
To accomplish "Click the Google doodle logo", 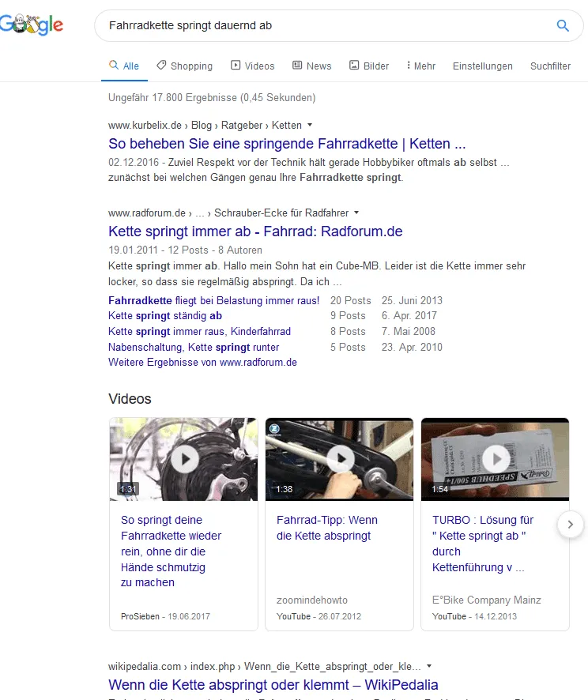I will pos(32,25).
